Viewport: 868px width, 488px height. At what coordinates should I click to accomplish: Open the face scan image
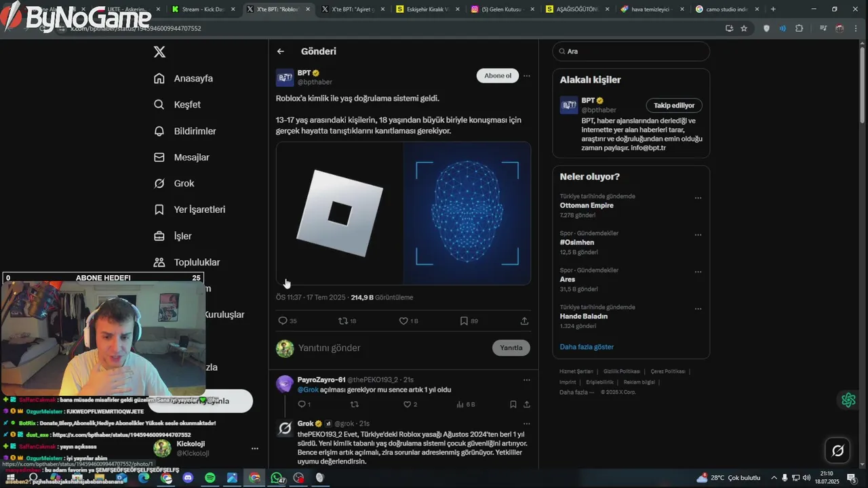coord(467,213)
